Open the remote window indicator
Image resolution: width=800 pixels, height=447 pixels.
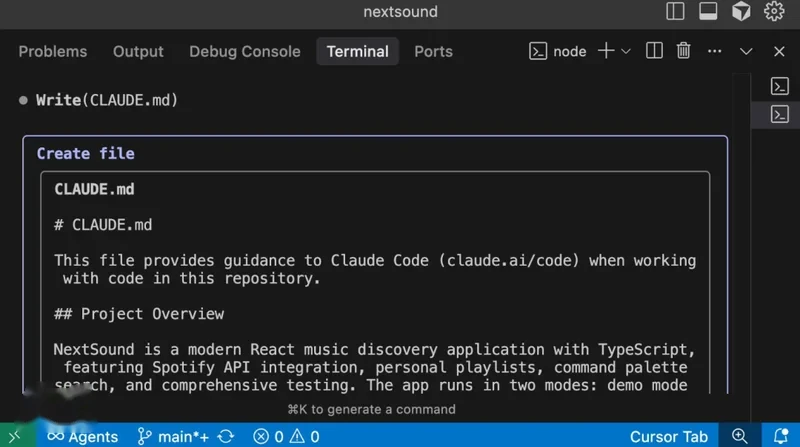pyautogui.click(x=15, y=436)
